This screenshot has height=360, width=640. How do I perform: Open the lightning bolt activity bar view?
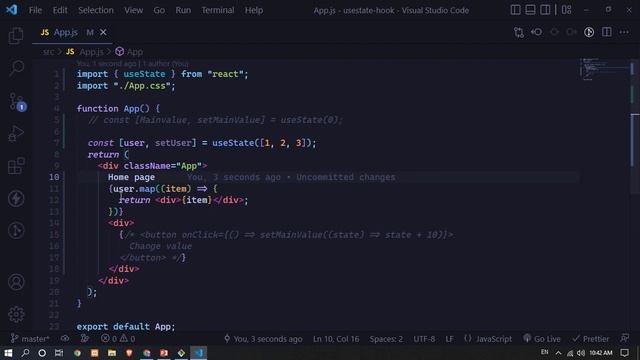[16, 199]
